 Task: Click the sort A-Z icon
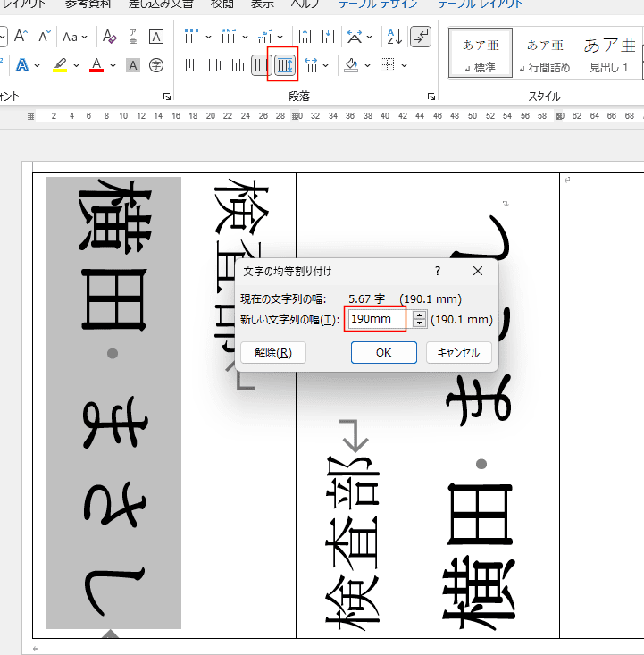point(395,37)
